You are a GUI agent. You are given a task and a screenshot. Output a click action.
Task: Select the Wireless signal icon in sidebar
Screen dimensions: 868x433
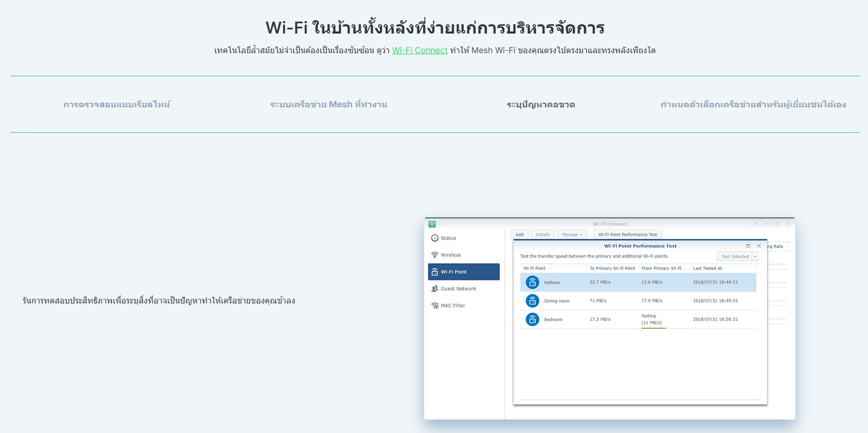point(435,255)
